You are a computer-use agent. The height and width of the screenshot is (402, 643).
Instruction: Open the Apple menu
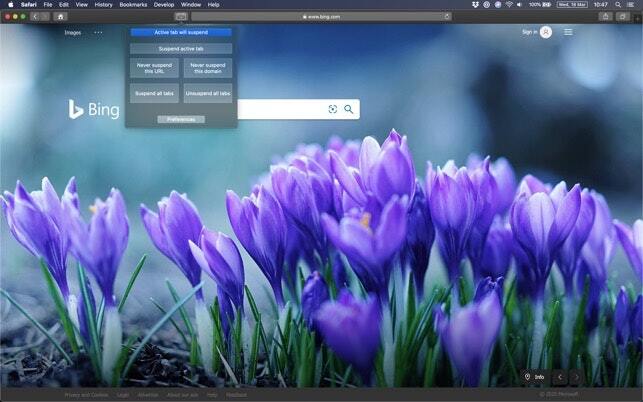11,5
